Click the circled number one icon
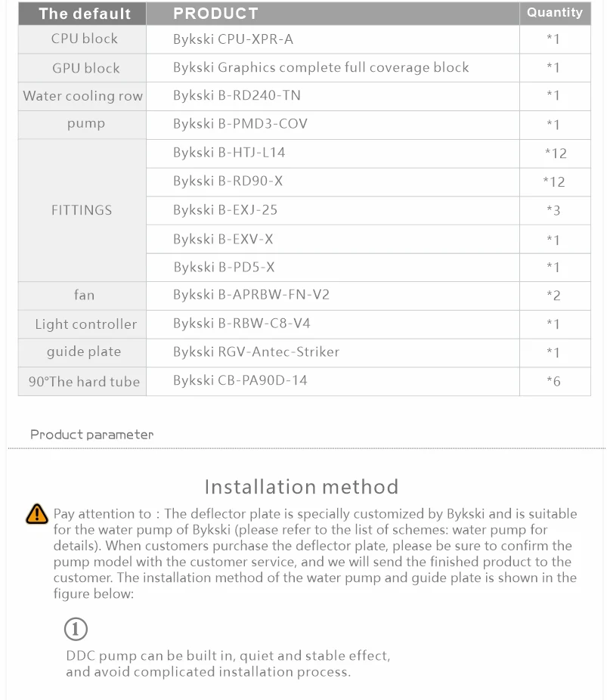Screen dimensions: 607x700 (76, 629)
